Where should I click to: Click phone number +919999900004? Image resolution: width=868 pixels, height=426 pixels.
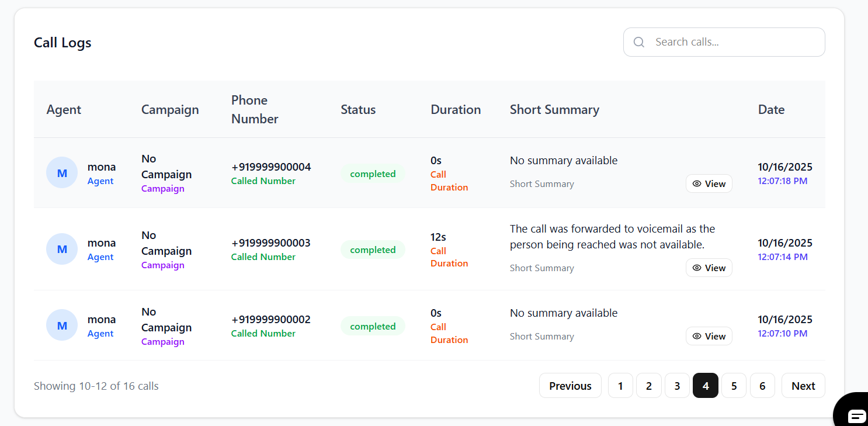pos(271,167)
